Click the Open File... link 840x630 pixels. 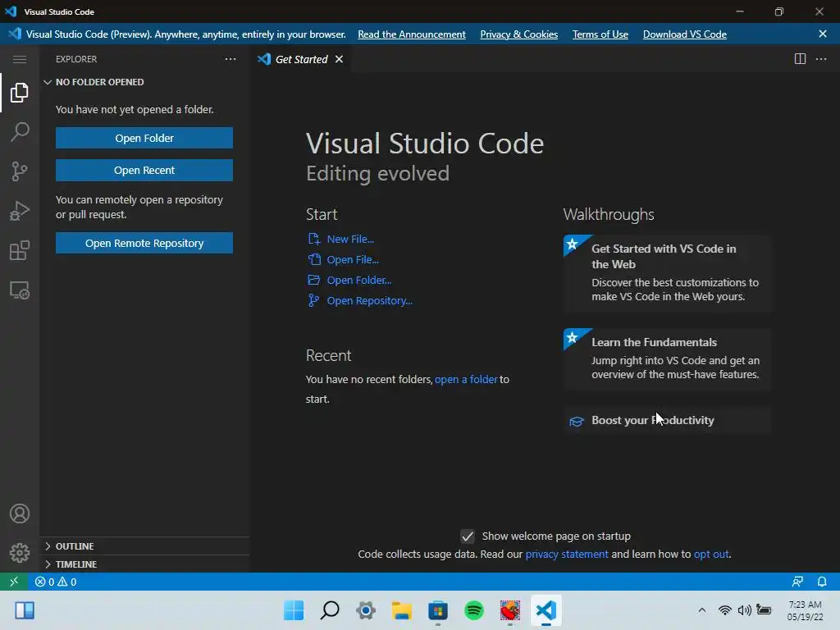(353, 259)
